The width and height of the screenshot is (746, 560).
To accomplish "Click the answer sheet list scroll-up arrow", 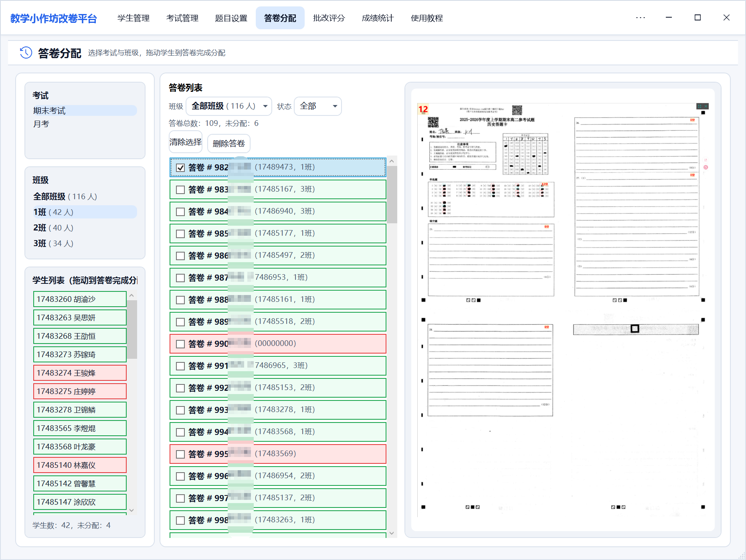I will 392,161.
